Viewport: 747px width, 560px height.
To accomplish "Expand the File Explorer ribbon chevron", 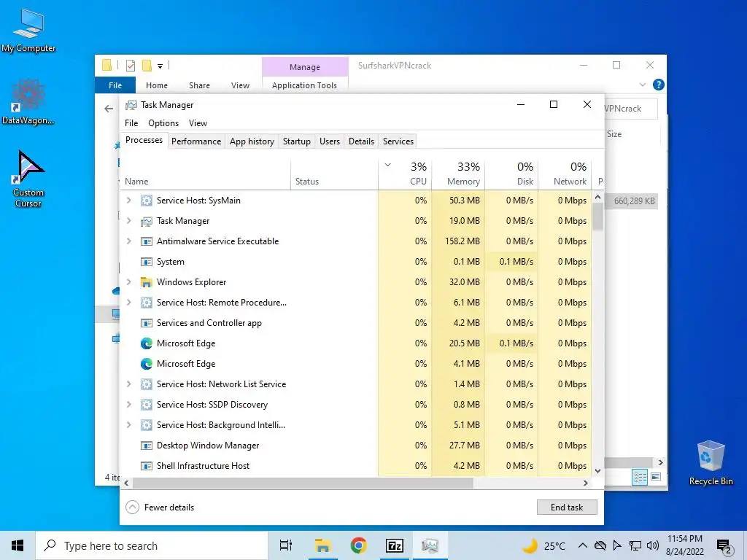I will click(643, 85).
